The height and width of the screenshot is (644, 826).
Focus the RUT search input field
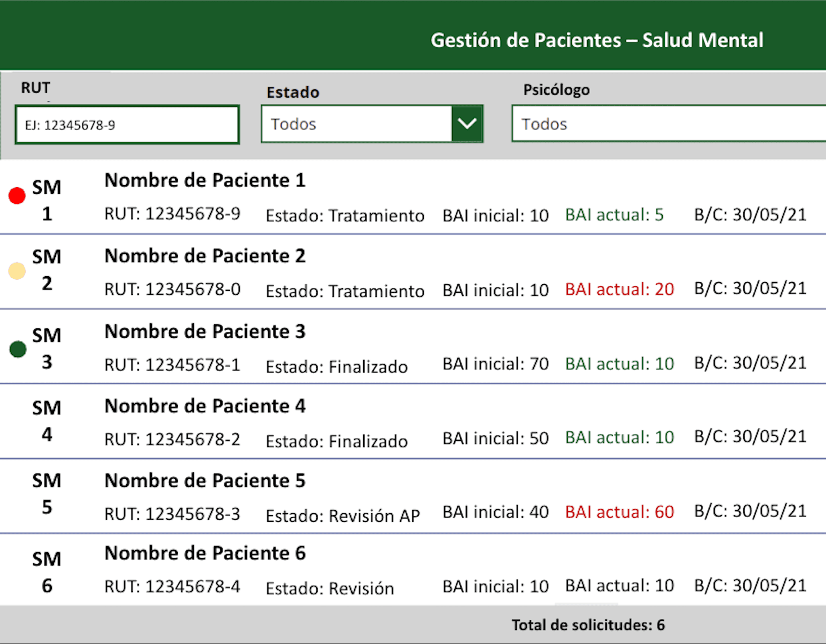(x=127, y=125)
